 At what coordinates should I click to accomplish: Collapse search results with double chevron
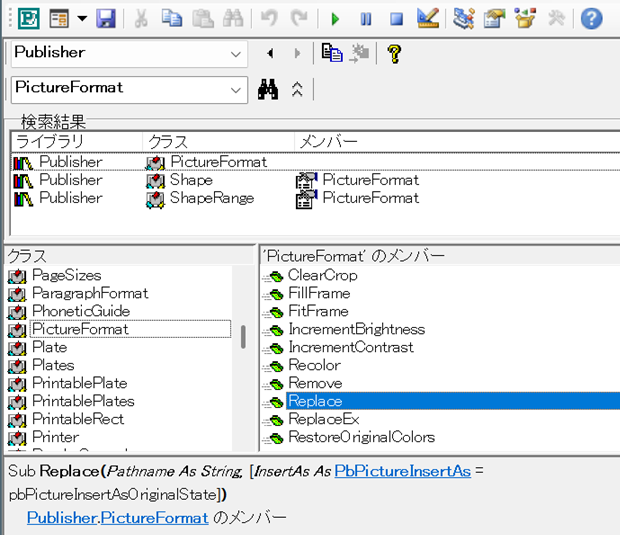pyautogui.click(x=297, y=89)
